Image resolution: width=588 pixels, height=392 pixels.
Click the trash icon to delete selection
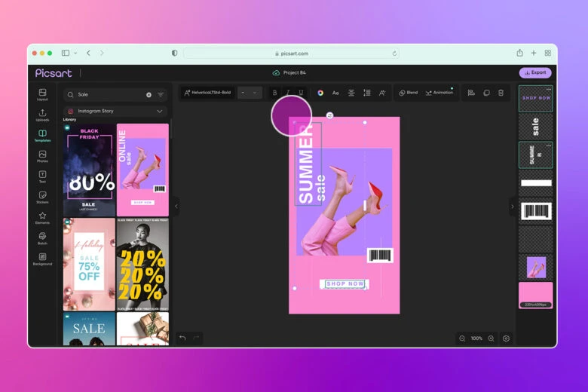pos(501,93)
